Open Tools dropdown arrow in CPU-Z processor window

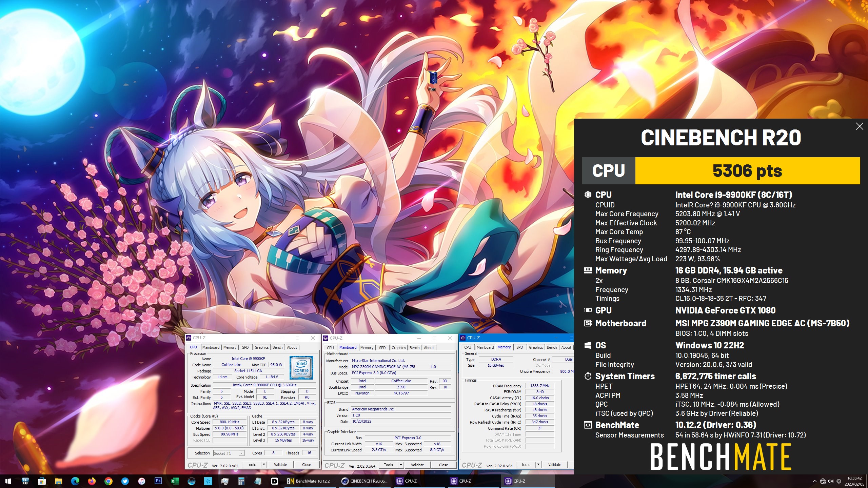pos(264,465)
